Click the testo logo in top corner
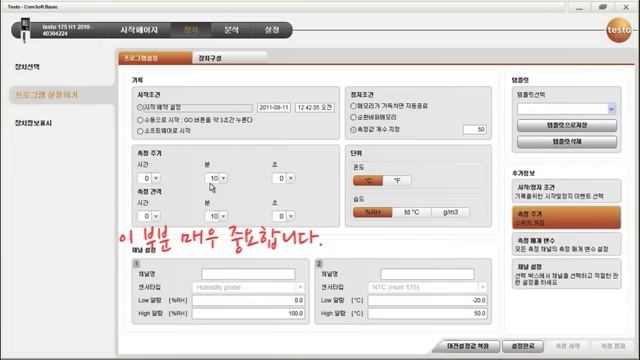Screen dimensions: 640x360 (x=619, y=30)
